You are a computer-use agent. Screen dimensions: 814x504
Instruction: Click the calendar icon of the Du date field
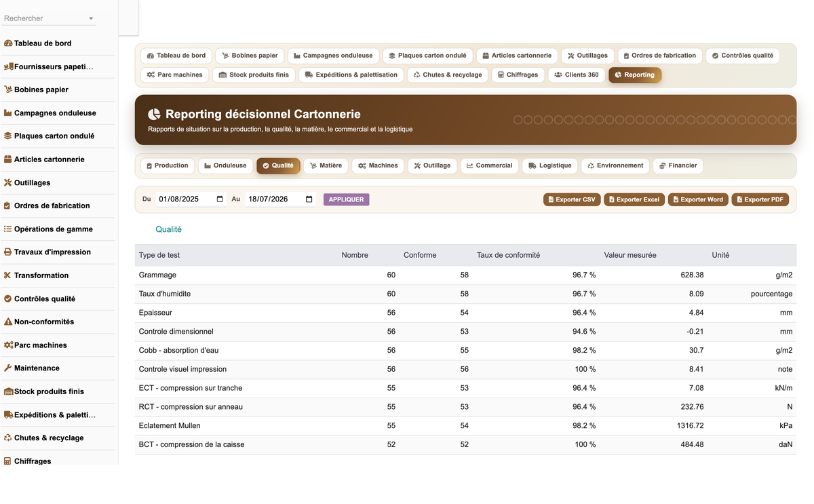pyautogui.click(x=220, y=199)
